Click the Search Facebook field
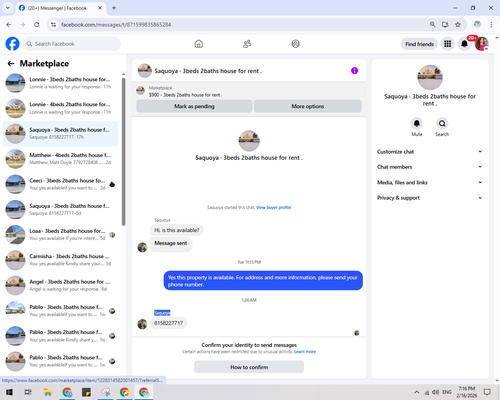The image size is (500, 400). tap(72, 44)
